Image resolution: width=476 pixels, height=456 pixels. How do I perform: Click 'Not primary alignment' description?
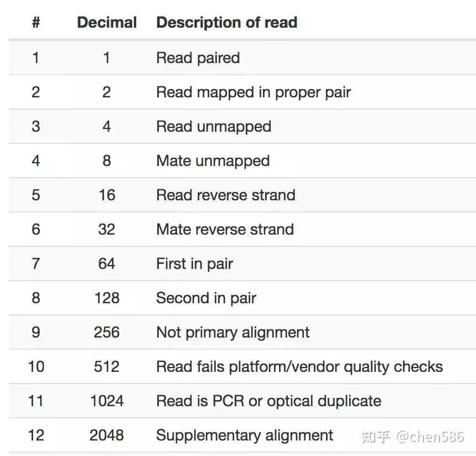(232, 332)
